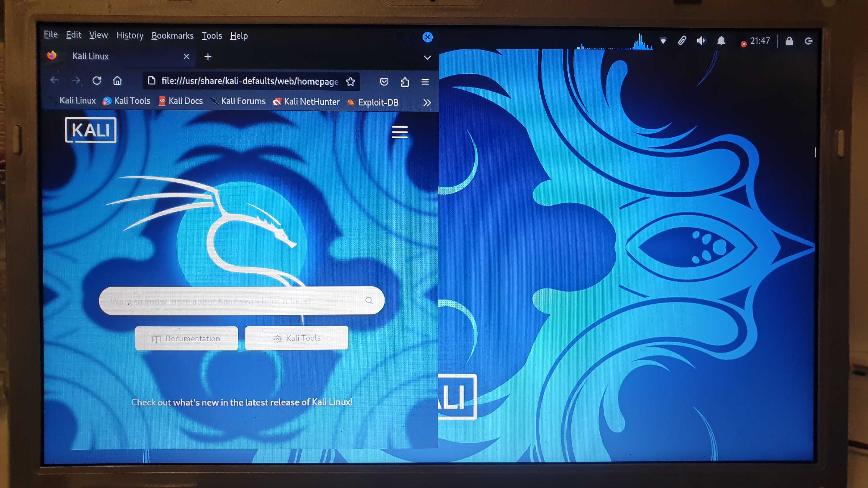The width and height of the screenshot is (868, 488).
Task: Open the log out session button
Action: pyautogui.click(x=809, y=41)
